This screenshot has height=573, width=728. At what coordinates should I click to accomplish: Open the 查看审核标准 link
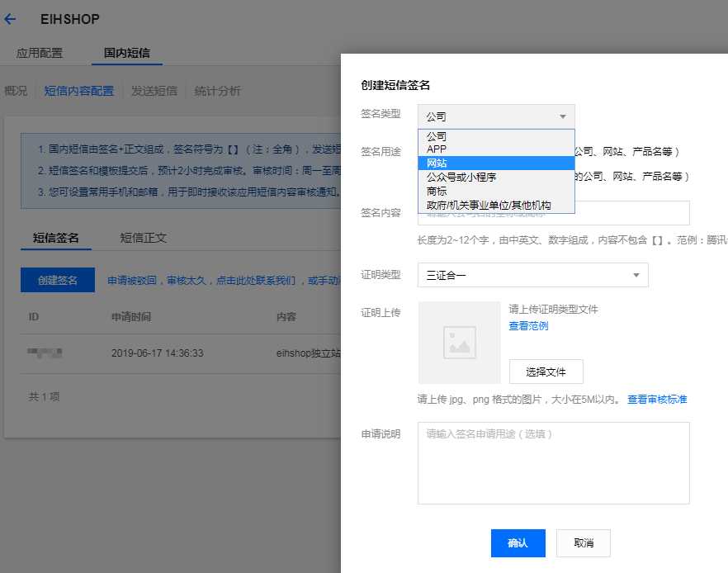coord(657,400)
